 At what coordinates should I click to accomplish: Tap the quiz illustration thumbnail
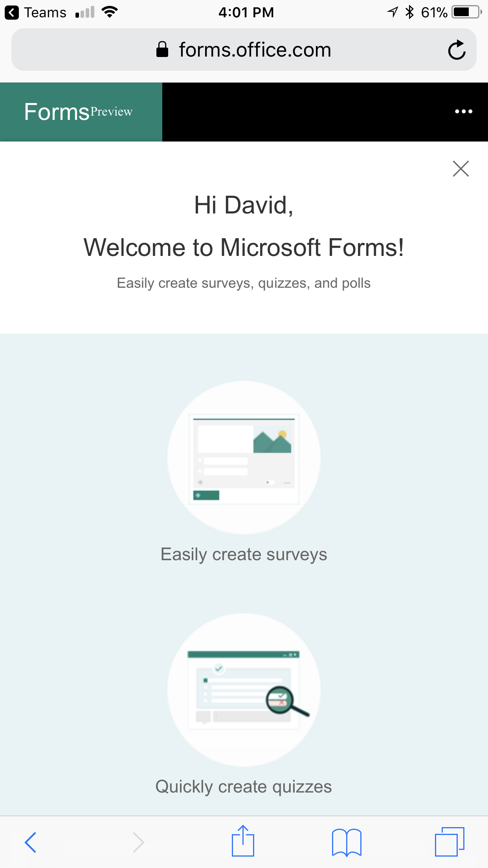coord(244,690)
